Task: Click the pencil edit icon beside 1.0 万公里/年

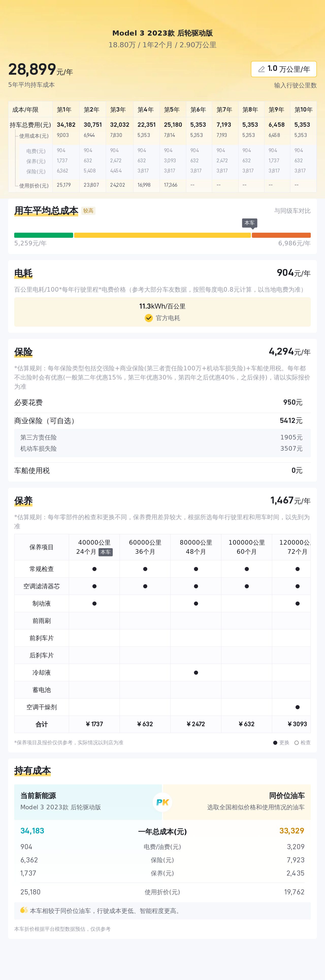Action: pyautogui.click(x=262, y=69)
